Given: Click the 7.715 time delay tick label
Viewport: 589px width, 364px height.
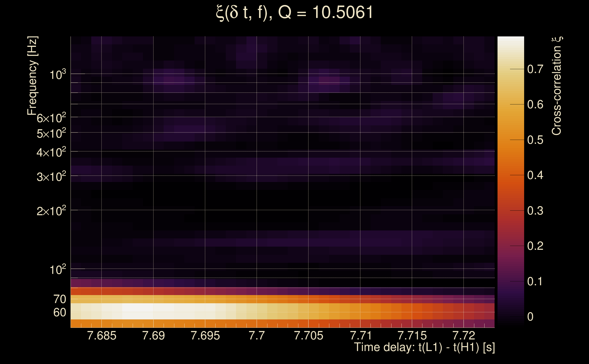Looking at the screenshot, I should tap(412, 336).
